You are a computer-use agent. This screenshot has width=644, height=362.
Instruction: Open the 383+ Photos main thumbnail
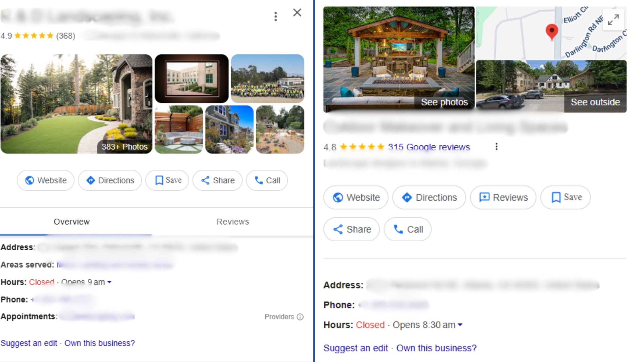pyautogui.click(x=76, y=104)
